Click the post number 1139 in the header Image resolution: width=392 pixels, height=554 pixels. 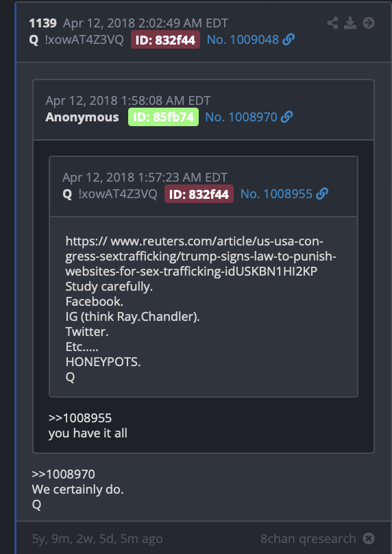pos(42,23)
